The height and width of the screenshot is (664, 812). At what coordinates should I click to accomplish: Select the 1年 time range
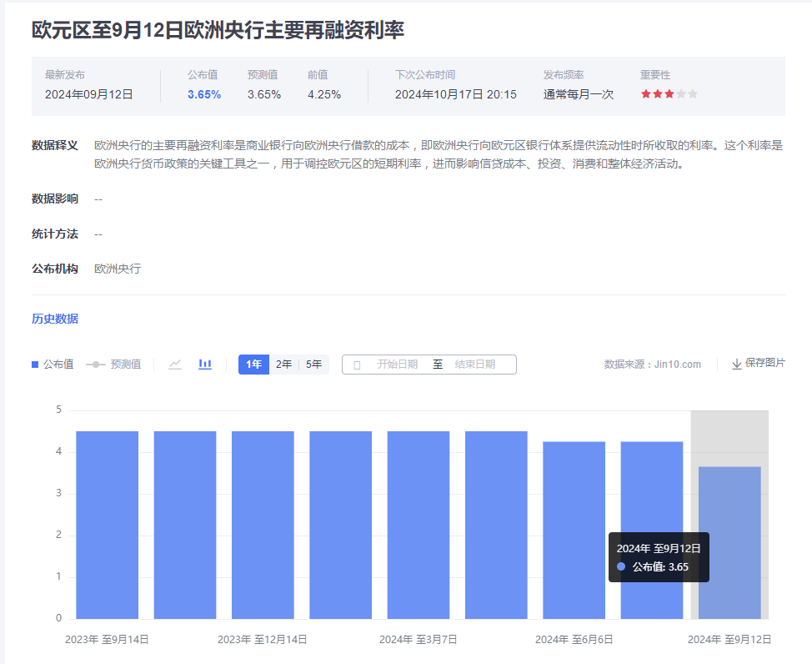(253, 365)
